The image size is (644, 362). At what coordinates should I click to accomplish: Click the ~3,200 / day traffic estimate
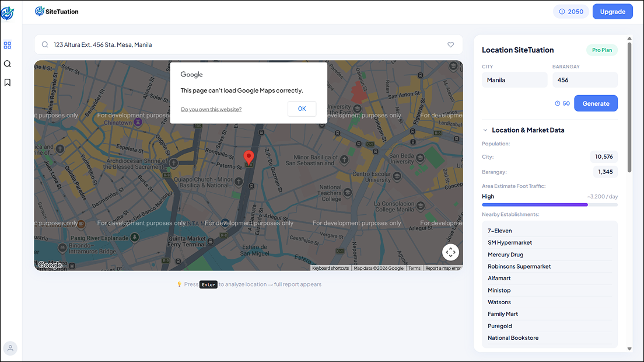tap(602, 197)
